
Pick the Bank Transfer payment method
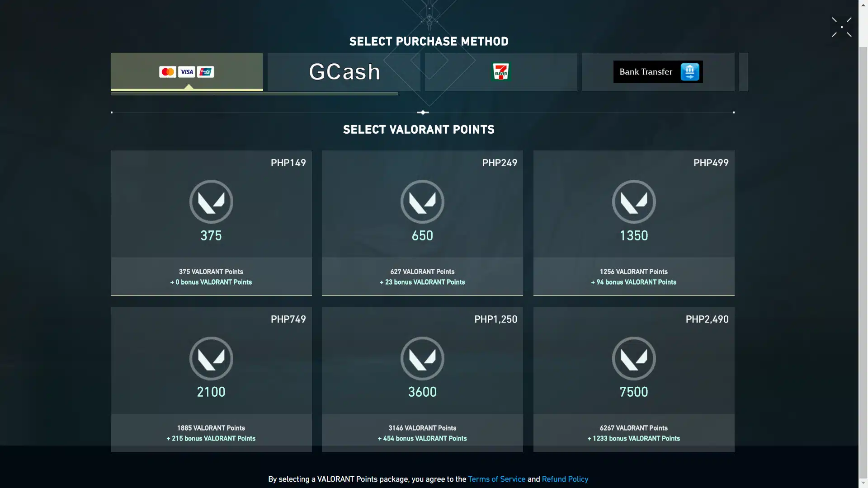click(x=658, y=72)
